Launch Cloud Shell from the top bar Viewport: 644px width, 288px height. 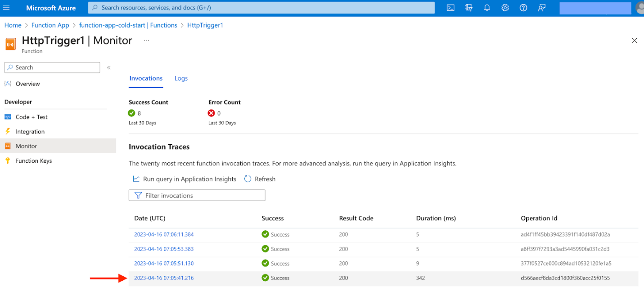pos(450,8)
